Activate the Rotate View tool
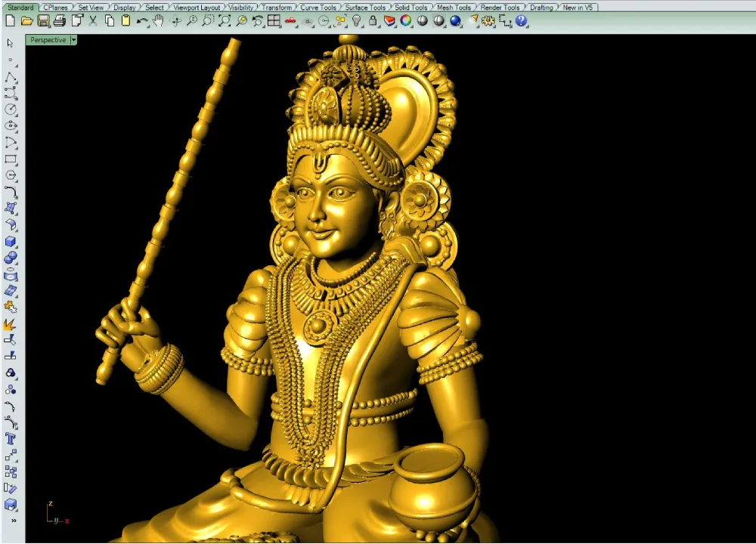Screen dimensions: 756x544 point(175,20)
